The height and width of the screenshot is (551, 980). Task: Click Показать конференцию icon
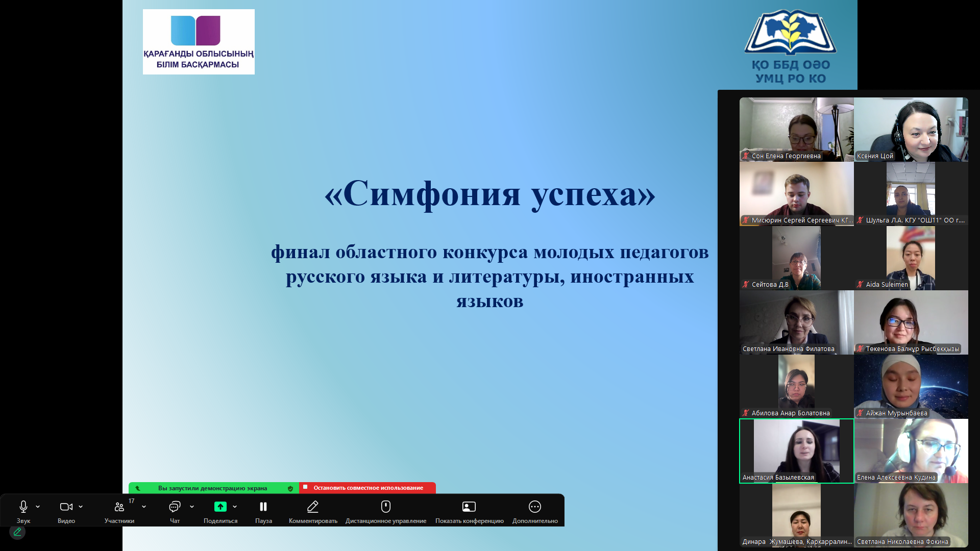pos(469,507)
